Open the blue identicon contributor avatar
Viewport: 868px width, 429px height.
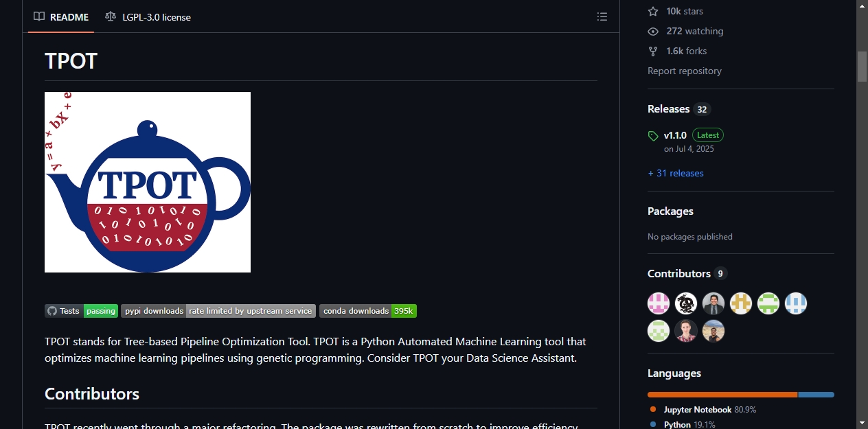pyautogui.click(x=796, y=303)
